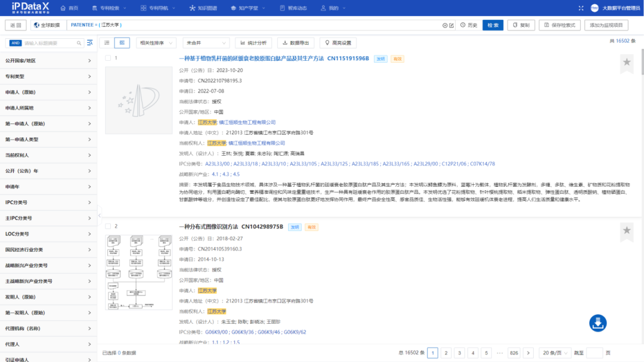
Task: Click applicant link 镇江恒顺生物工程有限公司
Action: (247, 122)
